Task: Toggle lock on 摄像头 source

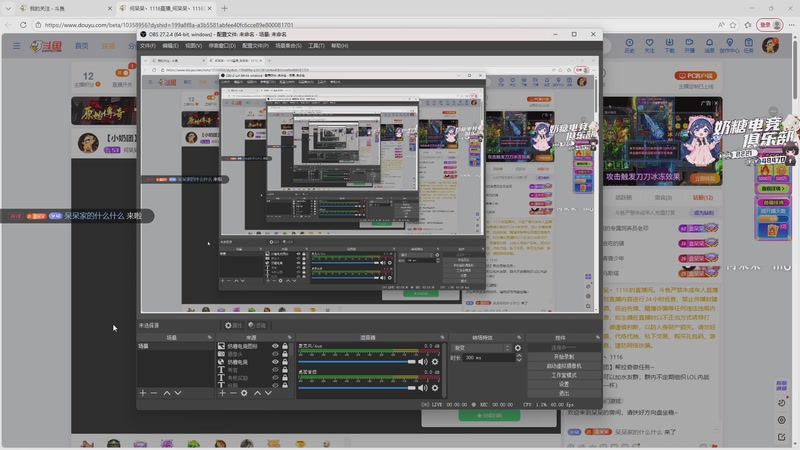Action: point(285,354)
